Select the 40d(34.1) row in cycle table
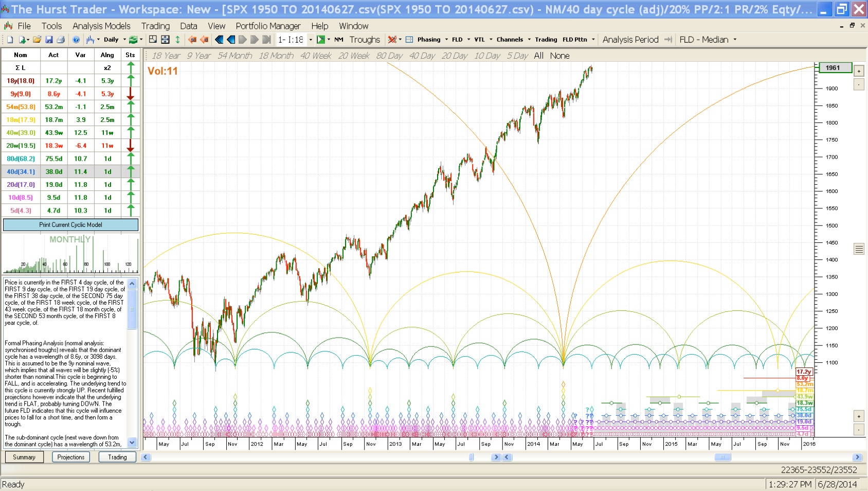This screenshot has height=491, width=868. pos(21,171)
